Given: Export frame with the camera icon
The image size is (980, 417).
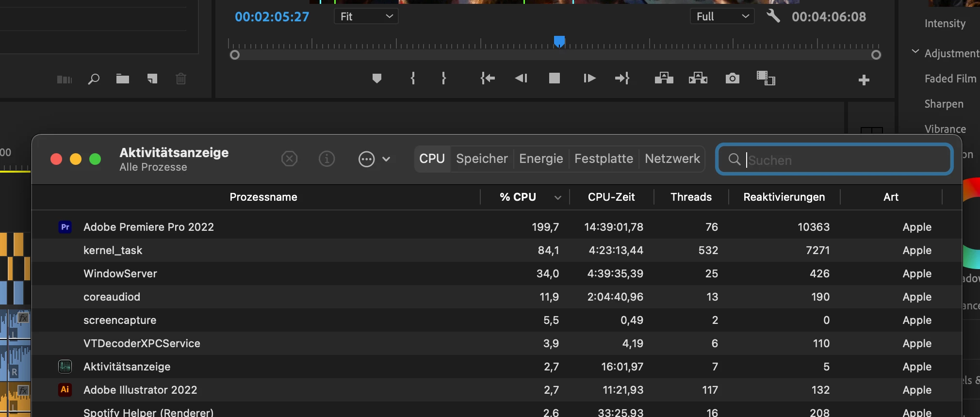Looking at the screenshot, I should tap(733, 78).
